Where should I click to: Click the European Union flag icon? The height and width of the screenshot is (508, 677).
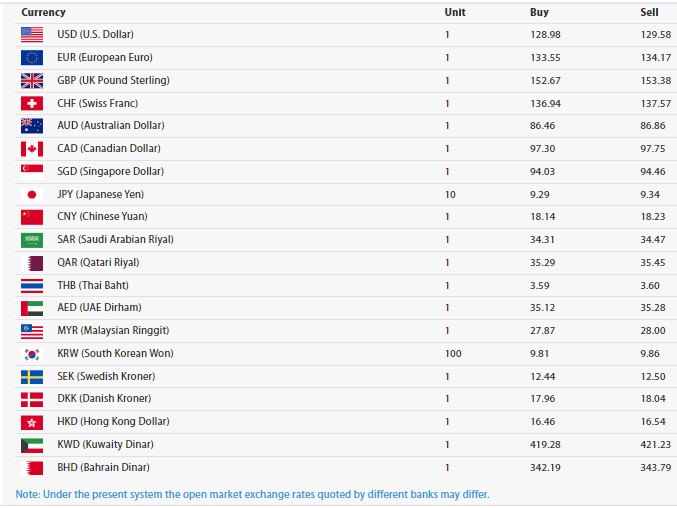[x=31, y=58]
